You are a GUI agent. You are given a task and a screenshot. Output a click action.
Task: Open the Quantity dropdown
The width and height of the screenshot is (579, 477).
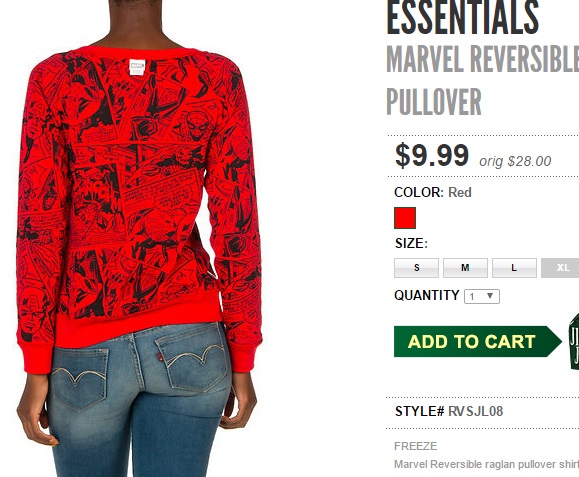[x=482, y=296]
